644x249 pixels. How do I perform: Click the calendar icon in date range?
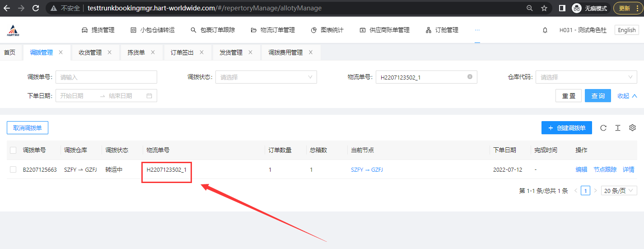coord(149,96)
